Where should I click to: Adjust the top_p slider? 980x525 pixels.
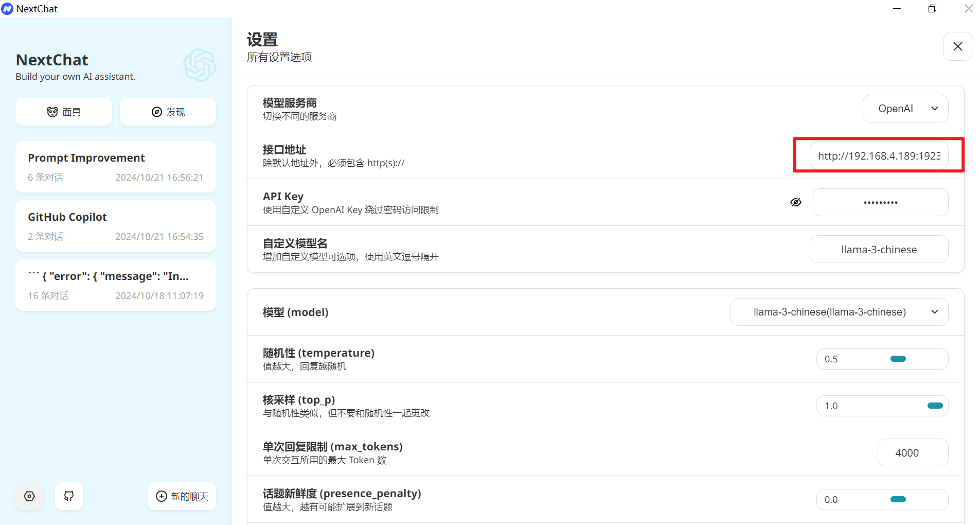pos(935,406)
